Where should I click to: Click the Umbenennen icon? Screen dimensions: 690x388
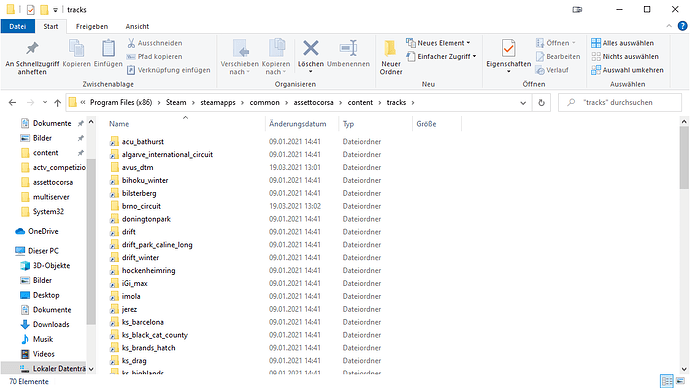point(348,48)
